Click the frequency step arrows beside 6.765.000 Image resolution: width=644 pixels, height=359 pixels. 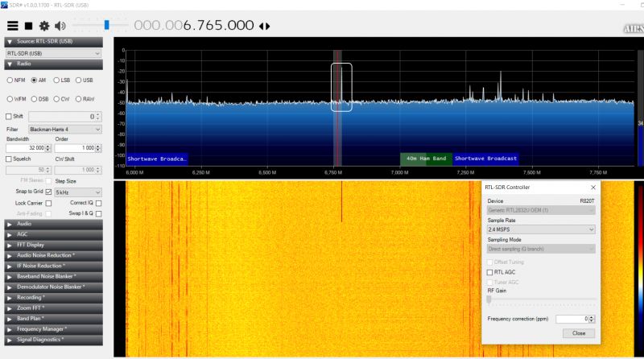pos(265,27)
